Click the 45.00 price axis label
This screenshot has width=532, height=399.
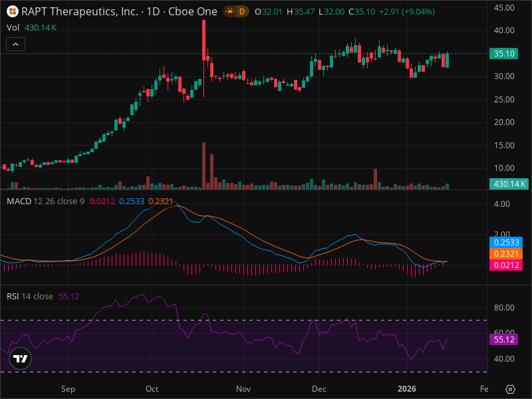[504, 7]
